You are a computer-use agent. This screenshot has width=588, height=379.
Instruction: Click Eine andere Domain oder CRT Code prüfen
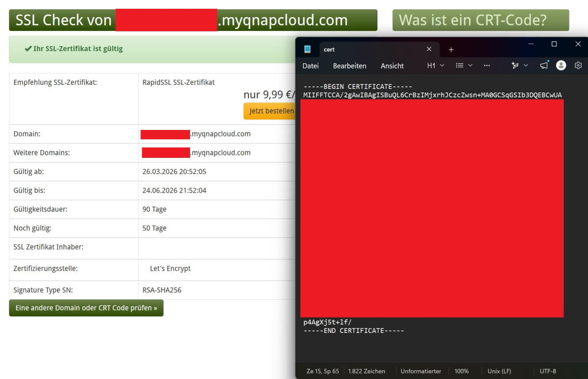[x=86, y=308]
